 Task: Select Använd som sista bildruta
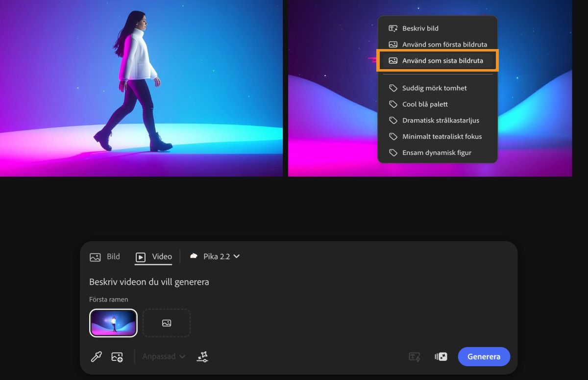coord(438,61)
